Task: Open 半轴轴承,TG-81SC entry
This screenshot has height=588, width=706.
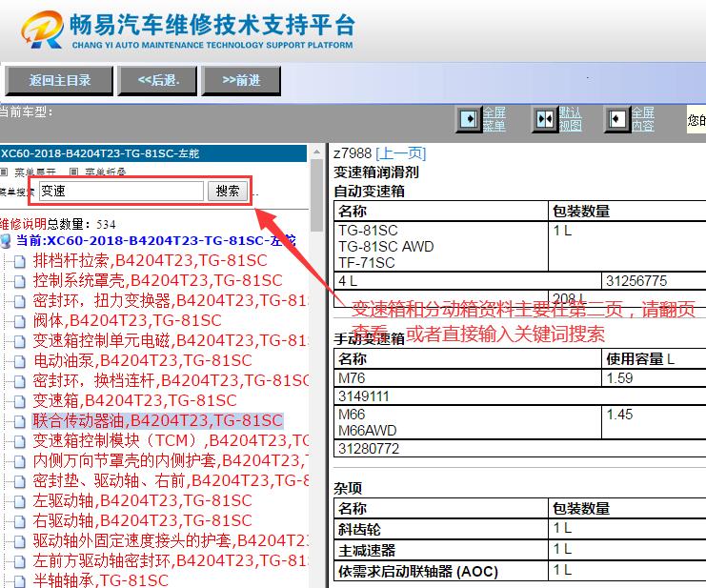Action: 100,580
